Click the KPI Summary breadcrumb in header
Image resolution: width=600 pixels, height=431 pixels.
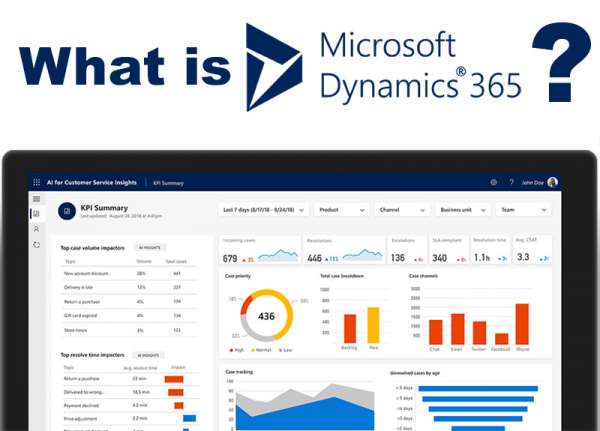[168, 183]
